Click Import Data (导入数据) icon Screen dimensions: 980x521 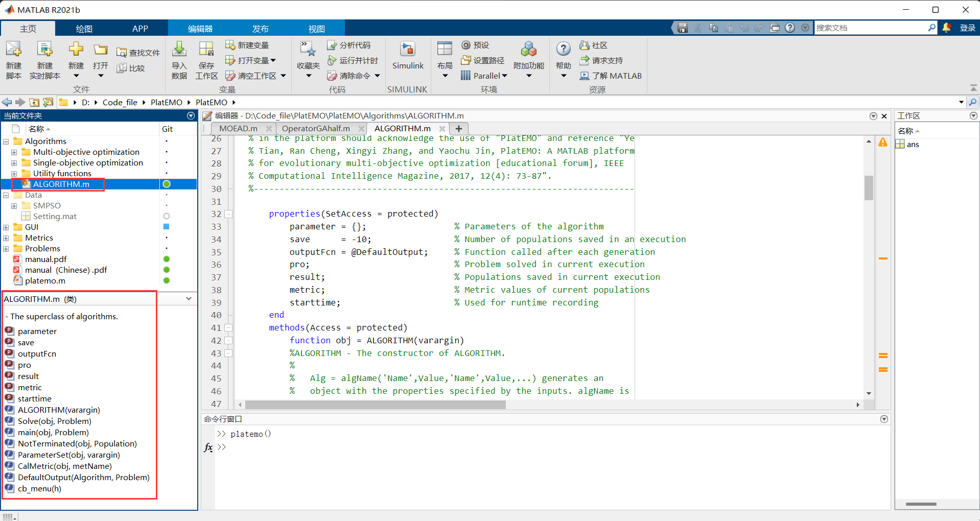point(179,49)
